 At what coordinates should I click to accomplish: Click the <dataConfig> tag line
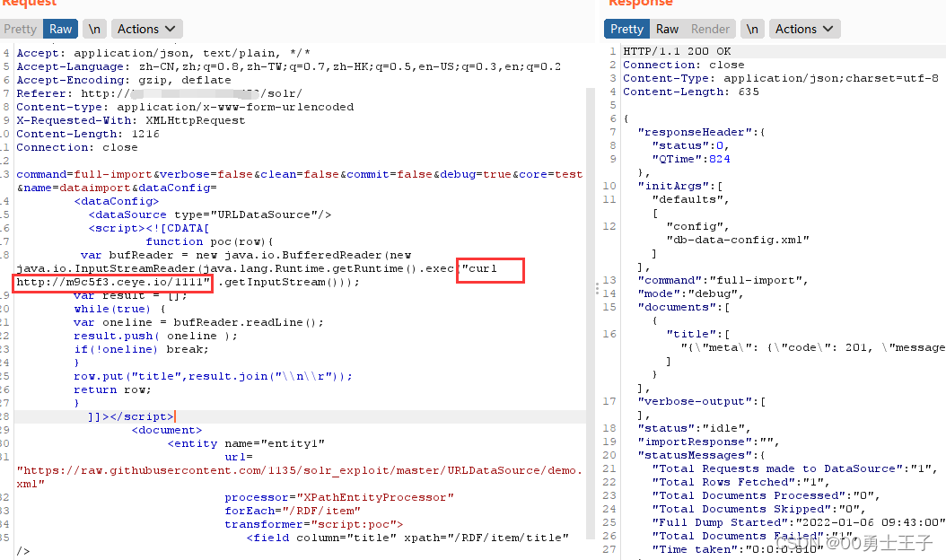pyautogui.click(x=117, y=201)
